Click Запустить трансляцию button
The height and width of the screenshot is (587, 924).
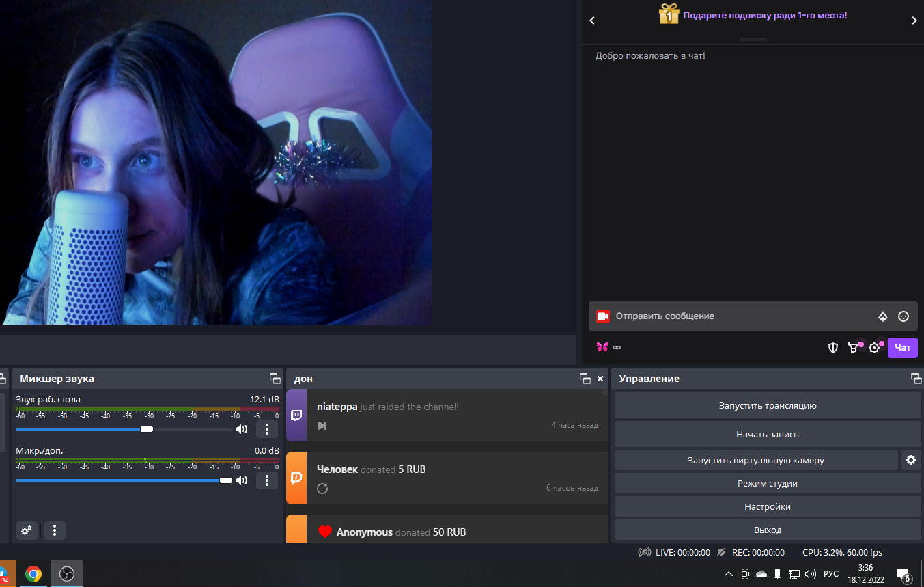(768, 405)
